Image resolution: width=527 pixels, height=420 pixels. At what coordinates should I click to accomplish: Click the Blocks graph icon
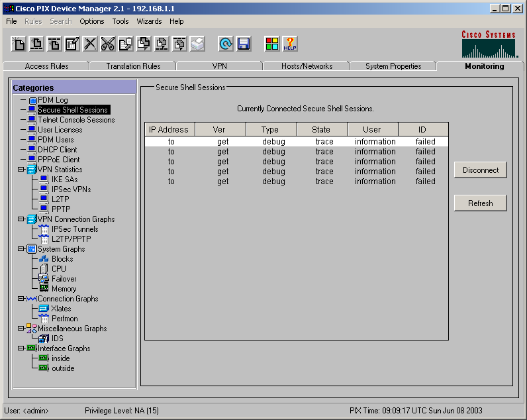[x=44, y=259]
